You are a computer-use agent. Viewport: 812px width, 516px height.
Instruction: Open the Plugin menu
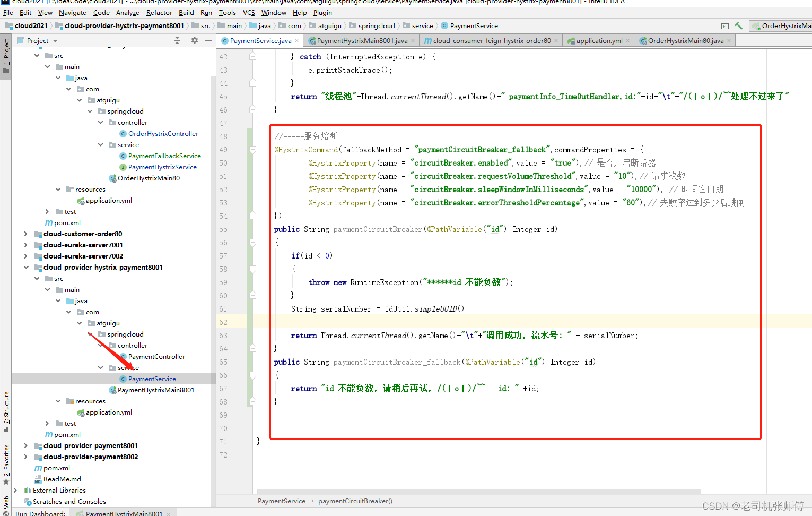322,12
